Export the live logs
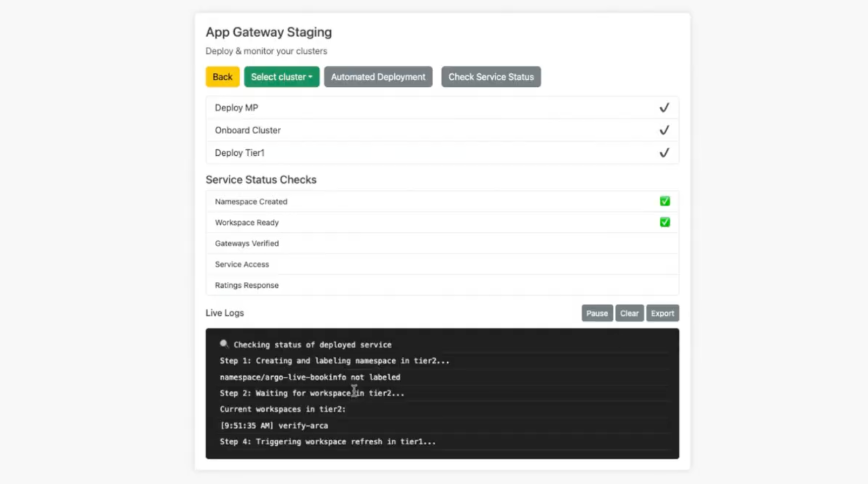This screenshot has width=868, height=484. pyautogui.click(x=662, y=313)
